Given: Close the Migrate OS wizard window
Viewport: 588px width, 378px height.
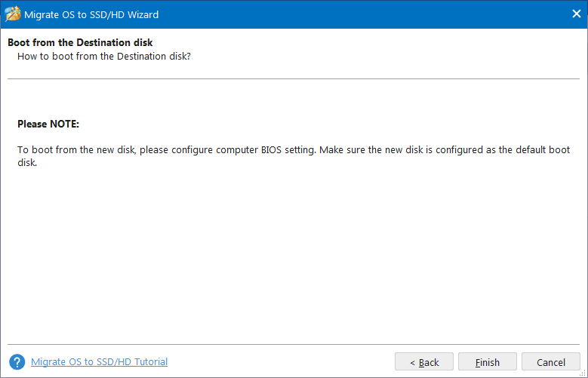Looking at the screenshot, I should [x=573, y=14].
